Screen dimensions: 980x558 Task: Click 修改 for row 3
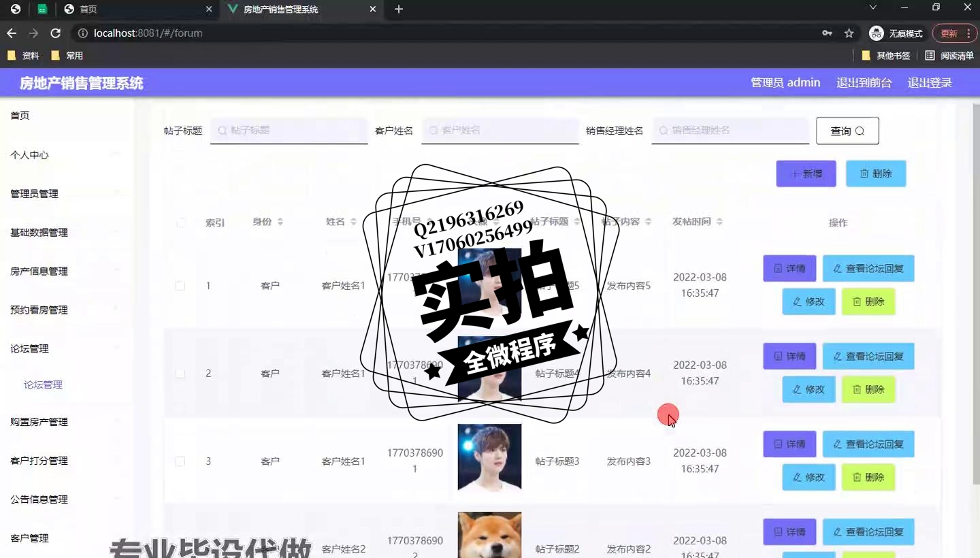(x=808, y=477)
